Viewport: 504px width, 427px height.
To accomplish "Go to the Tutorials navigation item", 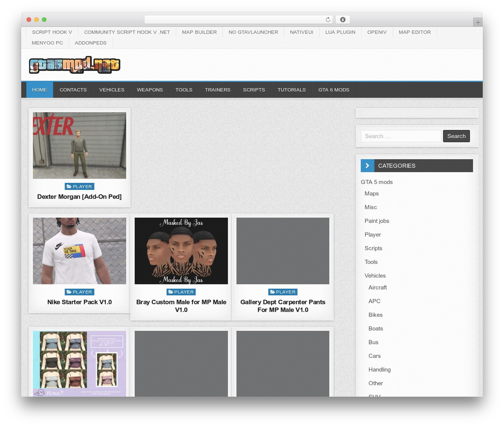I will click(292, 90).
